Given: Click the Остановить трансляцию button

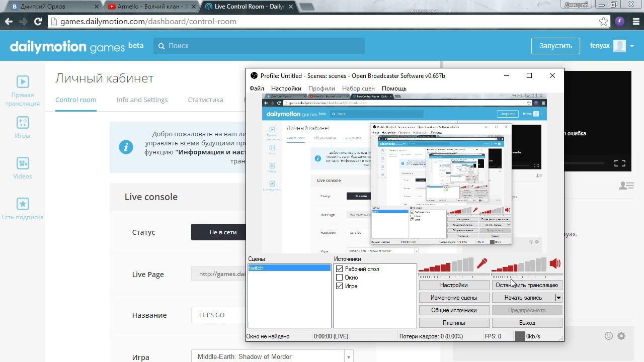Looking at the screenshot, I should [x=527, y=285].
